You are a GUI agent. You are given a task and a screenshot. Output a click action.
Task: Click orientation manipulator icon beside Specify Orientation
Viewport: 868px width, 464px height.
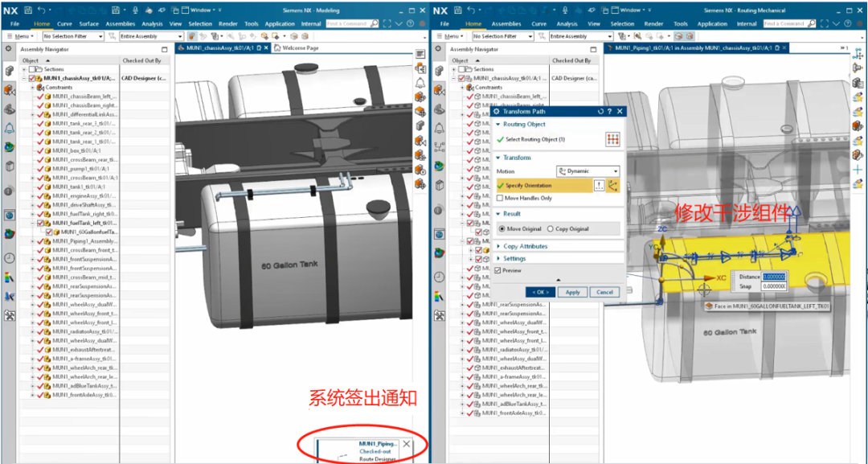pos(612,186)
